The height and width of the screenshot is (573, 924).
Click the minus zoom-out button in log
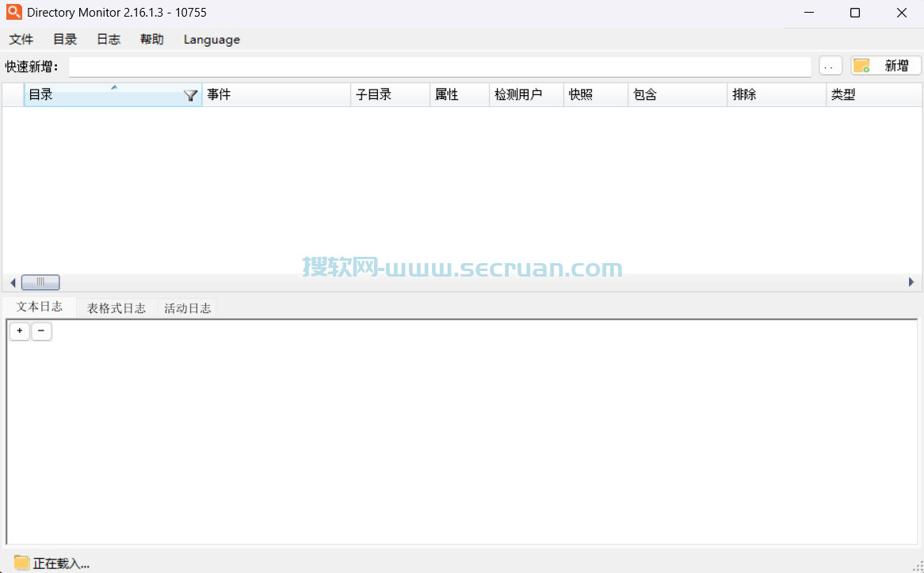pyautogui.click(x=41, y=331)
